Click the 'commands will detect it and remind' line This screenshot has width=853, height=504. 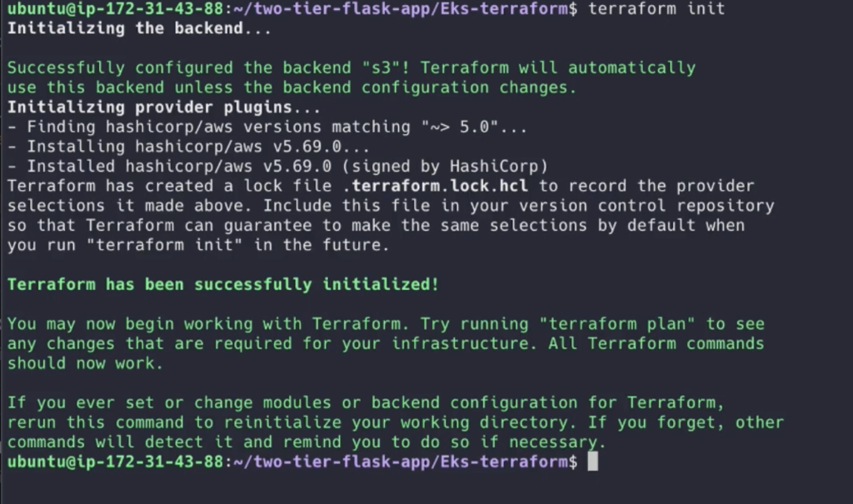point(307,442)
